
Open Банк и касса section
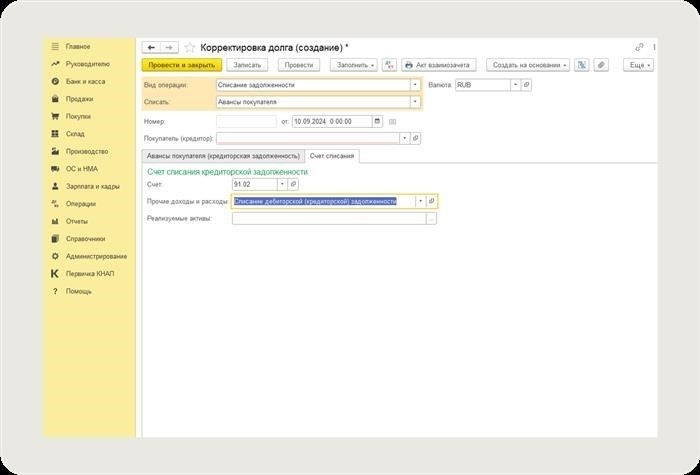(x=85, y=81)
